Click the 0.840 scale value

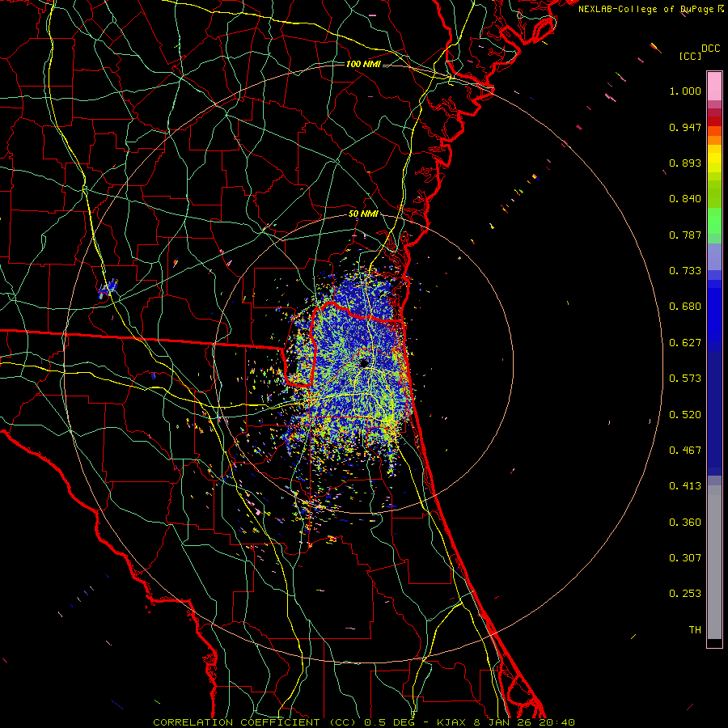click(x=685, y=199)
